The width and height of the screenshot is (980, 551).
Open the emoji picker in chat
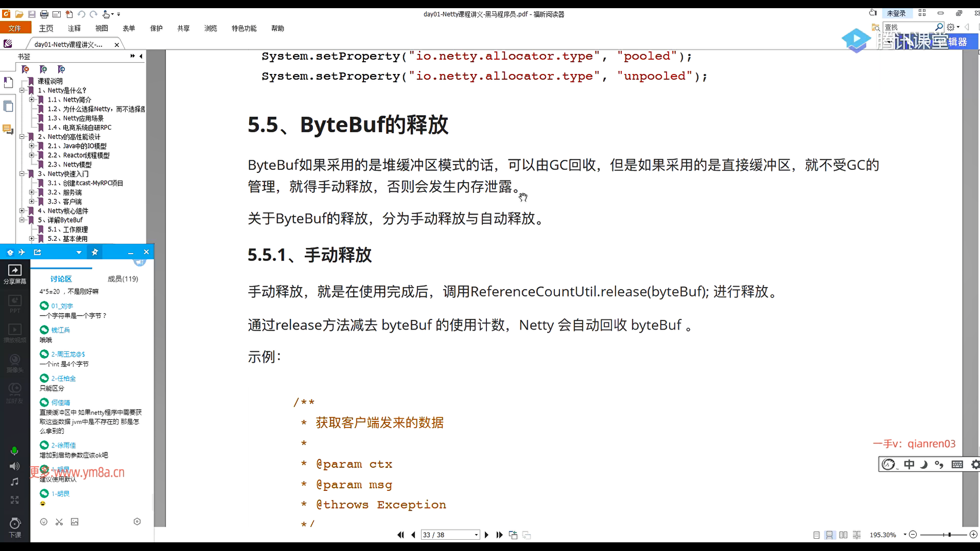point(44,522)
